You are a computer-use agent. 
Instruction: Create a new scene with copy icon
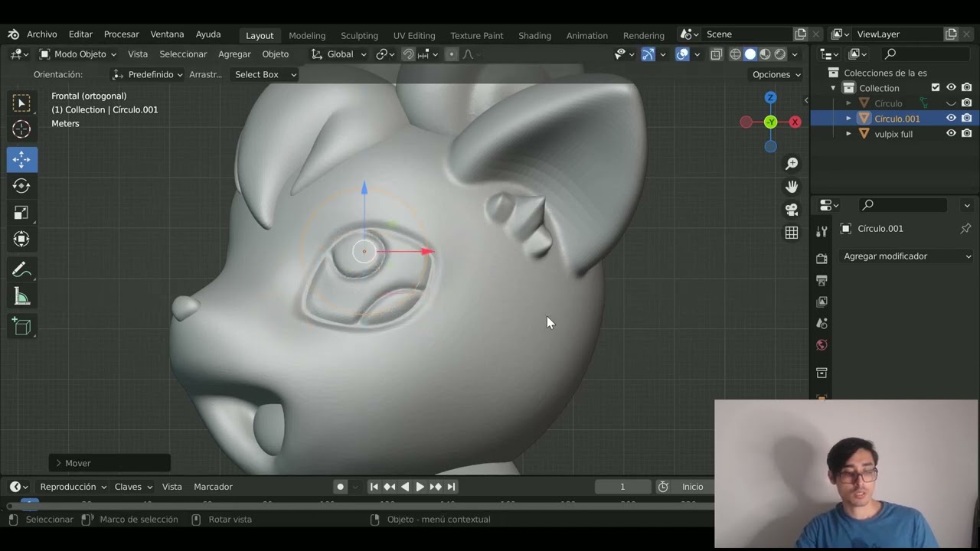click(x=800, y=34)
